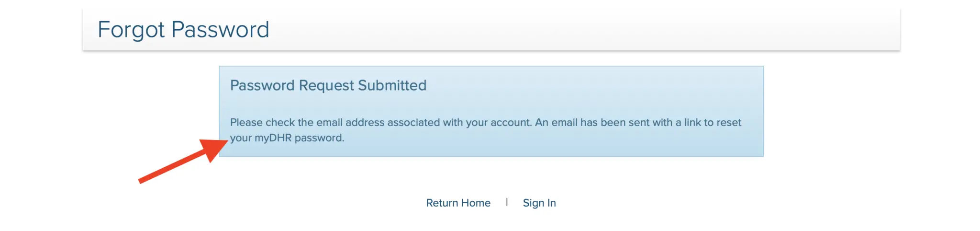This screenshot has width=980, height=231.
Task: Click the word "Request" in the notice heading
Action: pos(326,85)
